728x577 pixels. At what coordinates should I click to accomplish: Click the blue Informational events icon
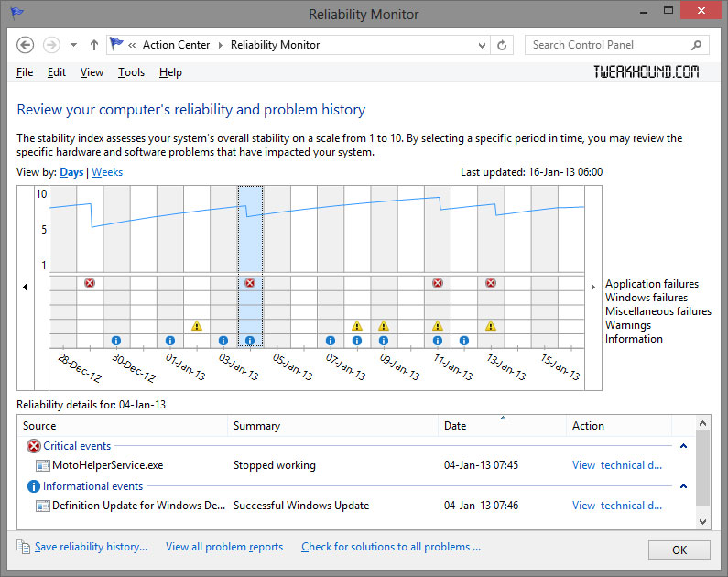(x=34, y=486)
